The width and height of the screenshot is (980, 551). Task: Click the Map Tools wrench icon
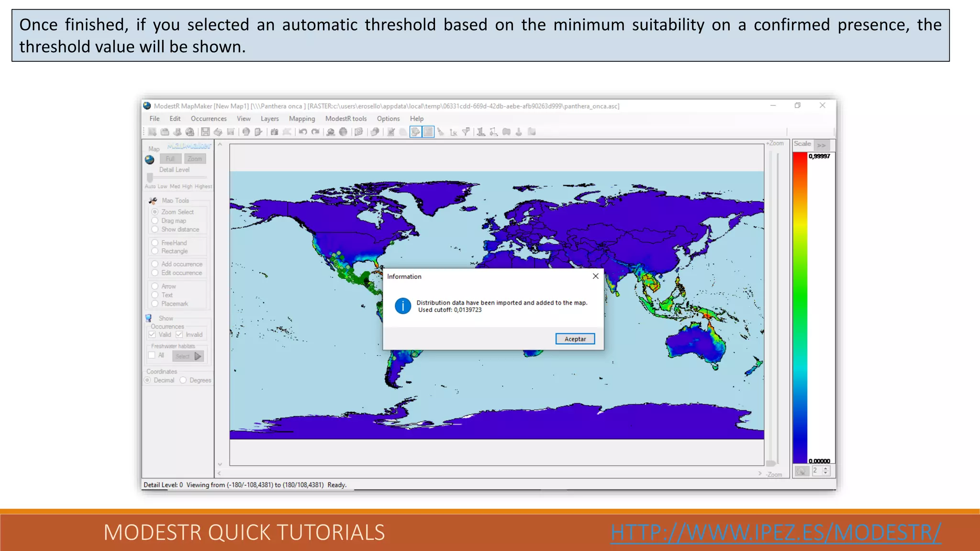153,201
